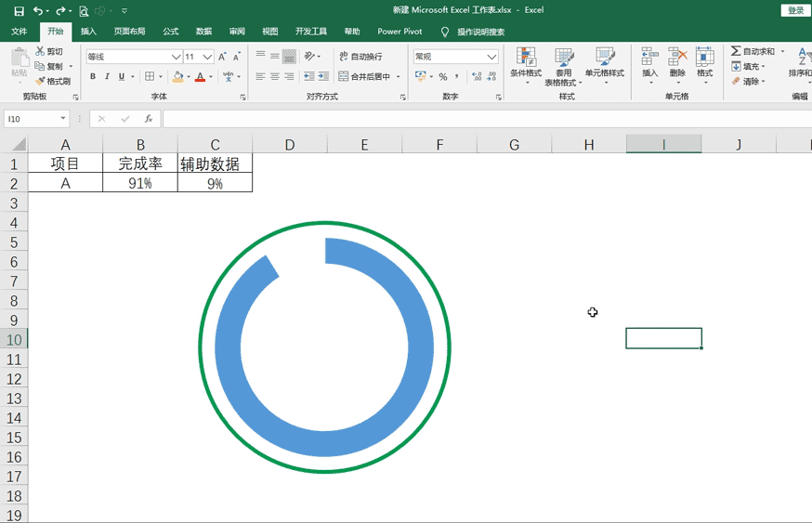Click Format as Table (套用表格格式) icon
This screenshot has width=812, height=523.
pyautogui.click(x=563, y=57)
